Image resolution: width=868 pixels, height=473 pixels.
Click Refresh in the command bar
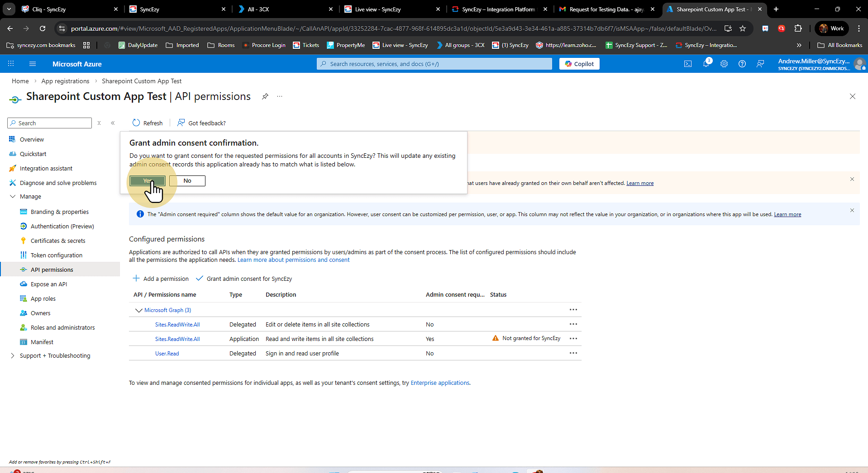(x=148, y=123)
